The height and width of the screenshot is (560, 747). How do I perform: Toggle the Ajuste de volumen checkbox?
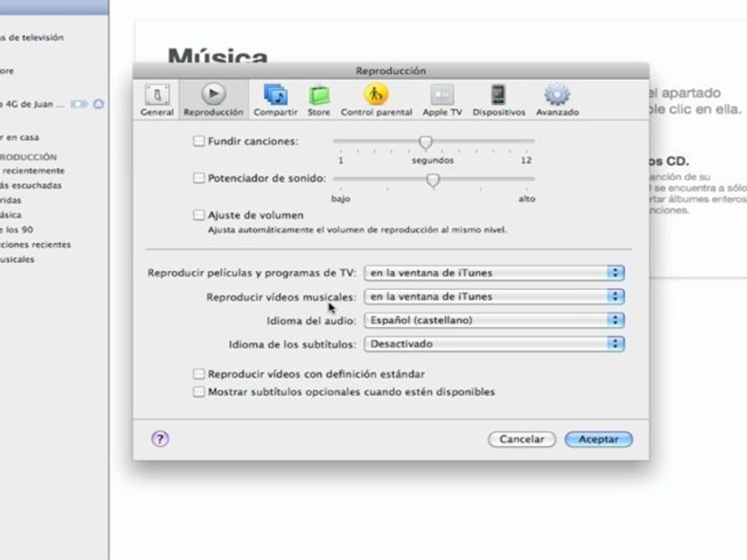198,215
